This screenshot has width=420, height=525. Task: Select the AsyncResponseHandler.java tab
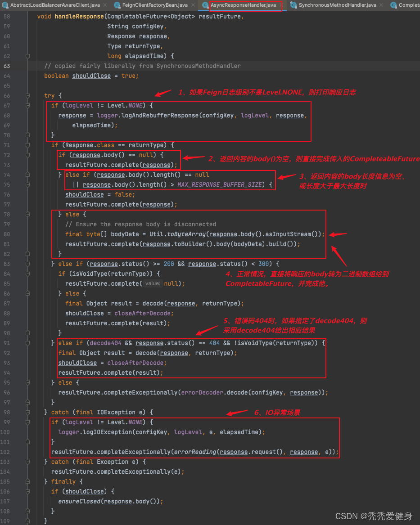coord(243,5)
